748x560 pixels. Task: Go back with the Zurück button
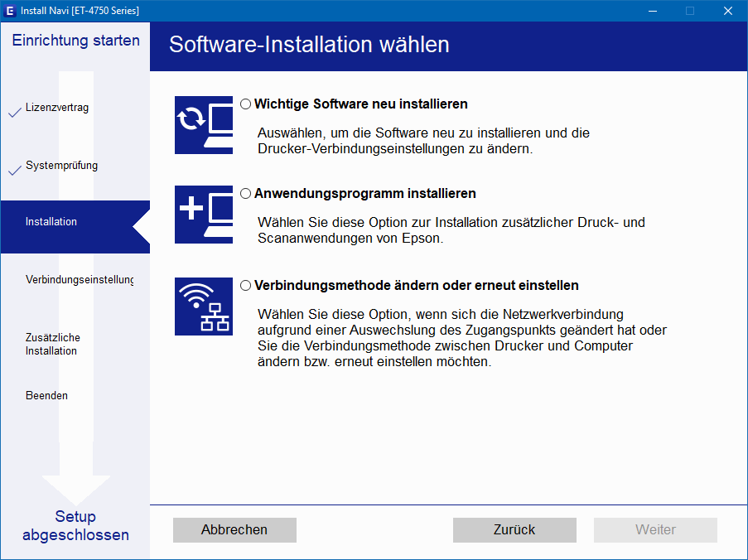[x=514, y=530]
